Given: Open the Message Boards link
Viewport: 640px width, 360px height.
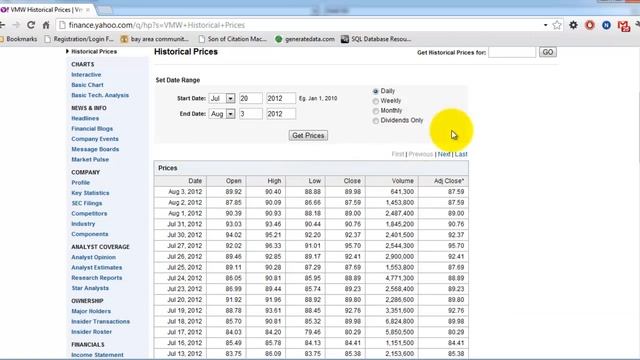Looking at the screenshot, I should [95, 149].
